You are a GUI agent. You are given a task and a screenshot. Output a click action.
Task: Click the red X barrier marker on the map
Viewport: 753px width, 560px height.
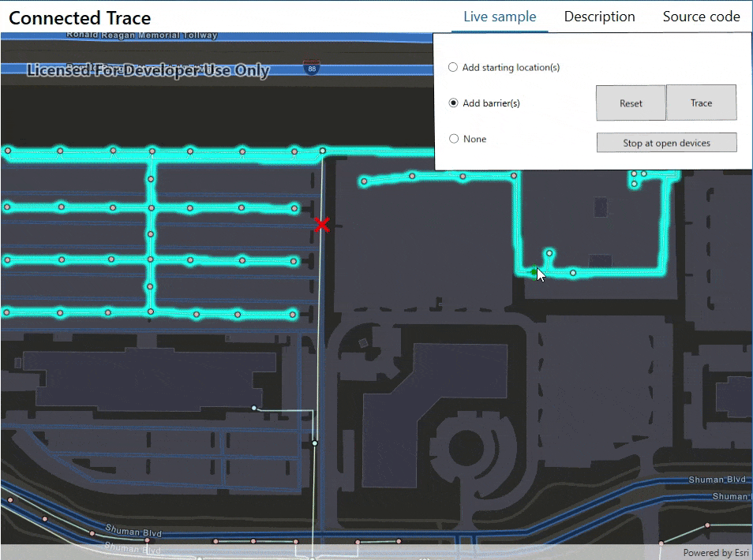click(x=321, y=226)
